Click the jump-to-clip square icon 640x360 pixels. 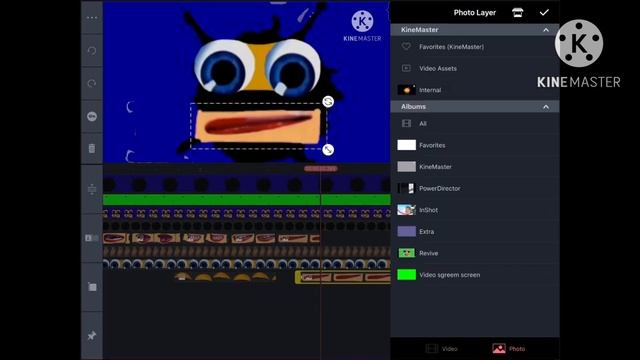(92, 287)
